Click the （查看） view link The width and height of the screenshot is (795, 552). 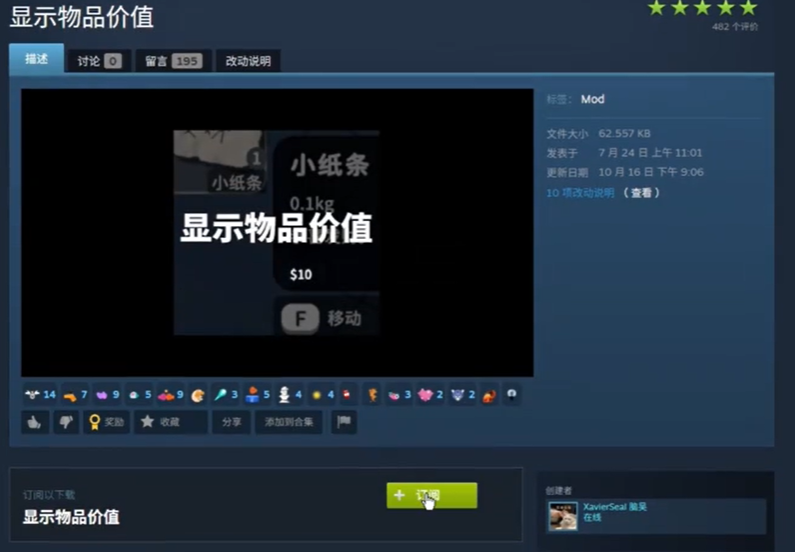tap(641, 193)
